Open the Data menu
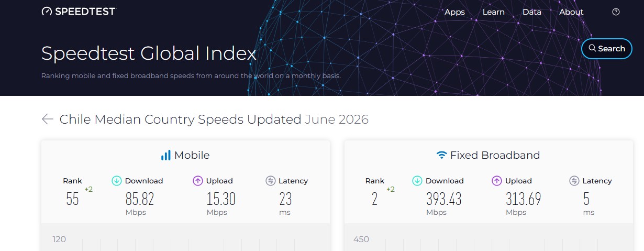Image resolution: width=644 pixels, height=251 pixels. (531, 12)
